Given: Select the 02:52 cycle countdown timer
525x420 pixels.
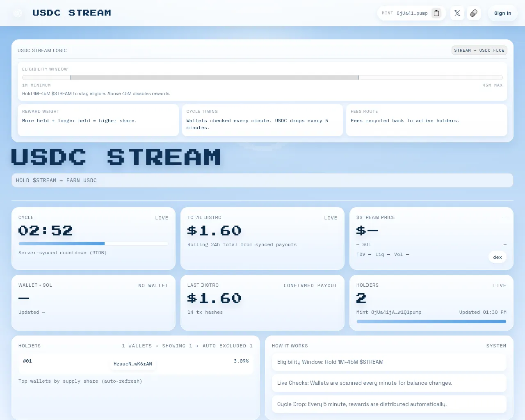Looking at the screenshot, I should click(46, 231).
